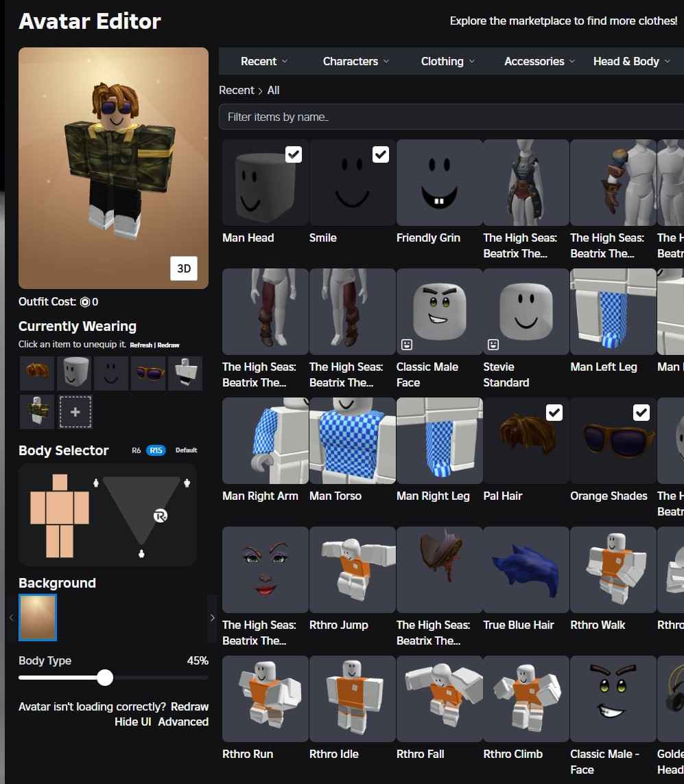Image resolution: width=684 pixels, height=784 pixels.
Task: Click the Classic Male Face dynamic head icon
Action: [x=407, y=345]
